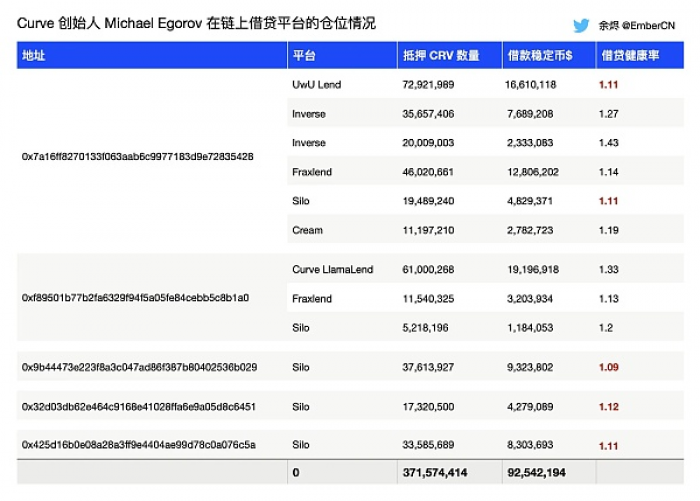The image size is (700, 501).
Task: Click the collateral value 20,009,003
Action: tap(428, 143)
